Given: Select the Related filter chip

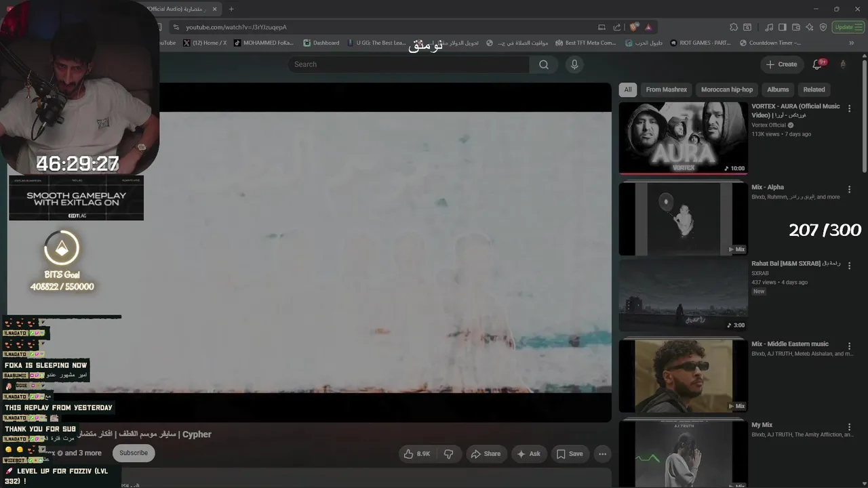Looking at the screenshot, I should pos(814,89).
